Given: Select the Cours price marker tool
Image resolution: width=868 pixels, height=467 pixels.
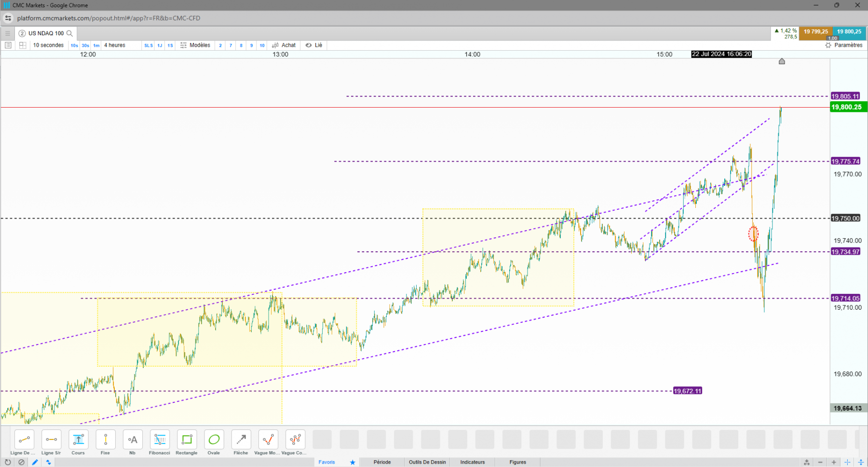Looking at the screenshot, I should pos(78,440).
